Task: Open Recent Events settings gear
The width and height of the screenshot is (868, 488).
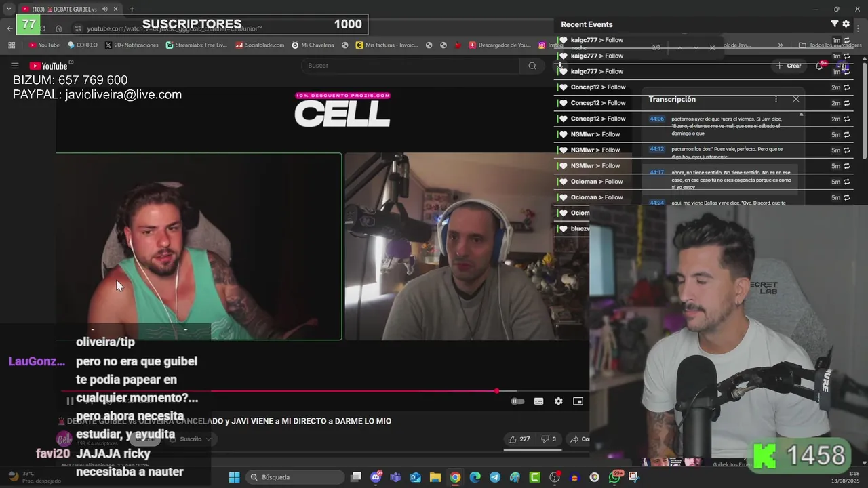Action: tap(846, 24)
